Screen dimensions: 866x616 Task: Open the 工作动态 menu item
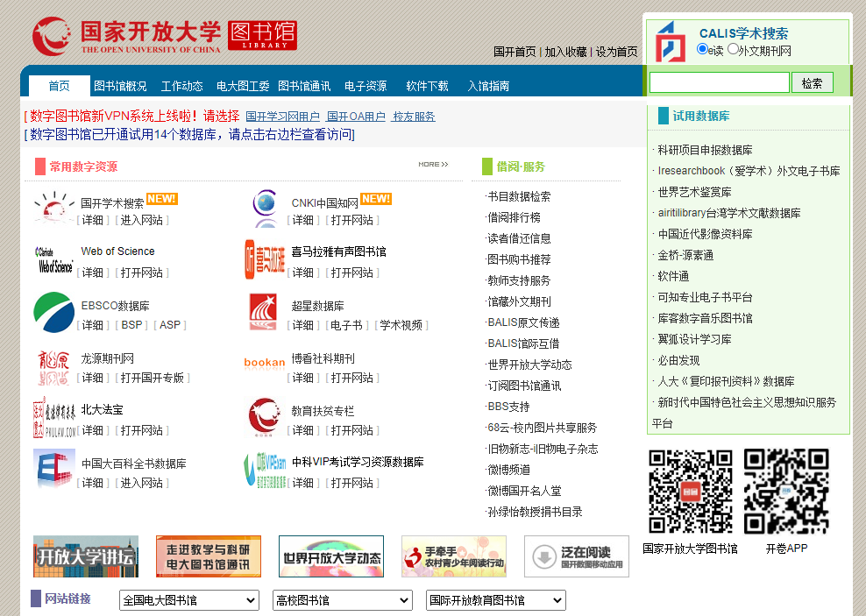coord(181,86)
